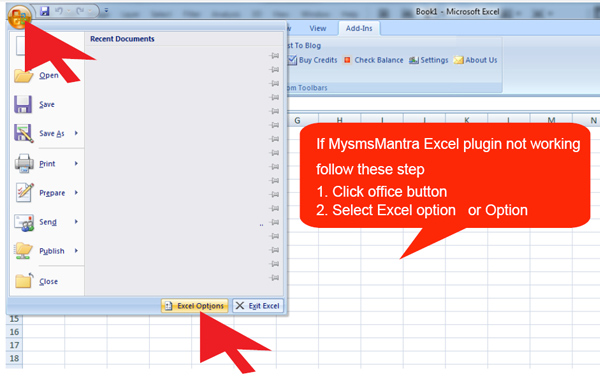Select column G header
Screen dimensions: 600x386
(x=297, y=120)
